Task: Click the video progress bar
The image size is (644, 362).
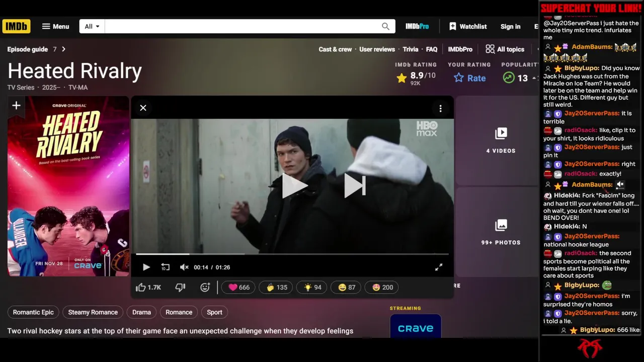Action: click(292, 254)
